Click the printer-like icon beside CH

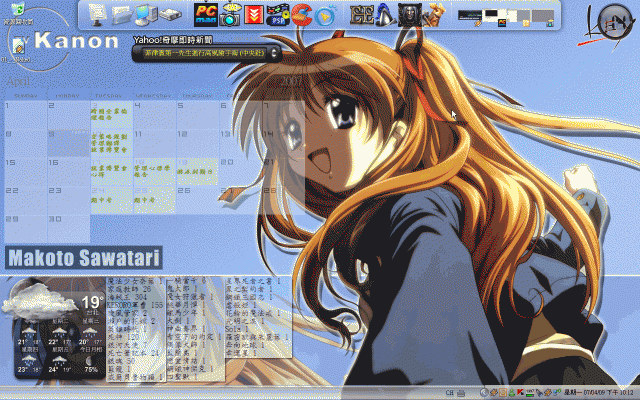coord(461,393)
